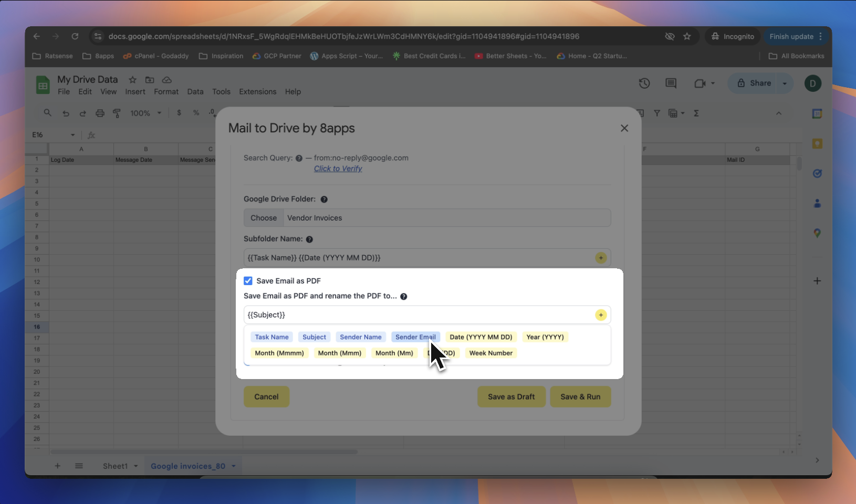Open the 100% zoom dropdown
The height and width of the screenshot is (504, 856).
[x=145, y=113]
